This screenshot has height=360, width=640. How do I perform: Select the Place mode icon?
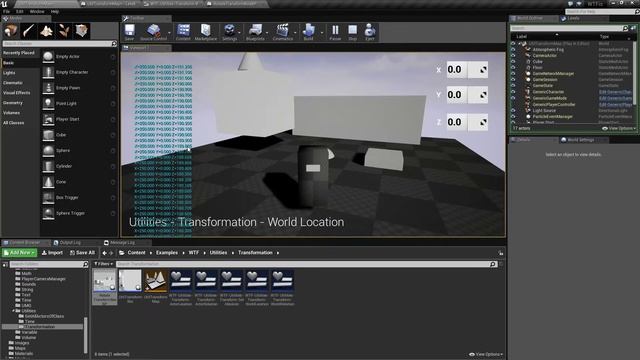pyautogui.click(x=11, y=31)
